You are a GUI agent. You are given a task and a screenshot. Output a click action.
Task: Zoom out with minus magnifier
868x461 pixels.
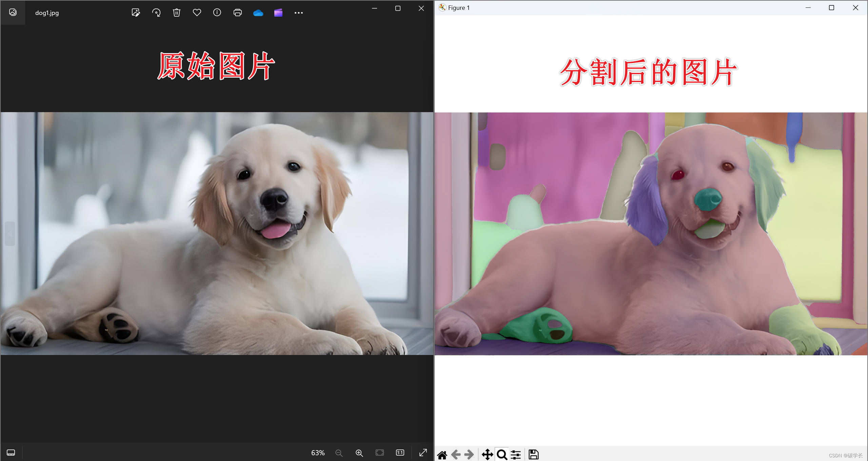click(339, 453)
